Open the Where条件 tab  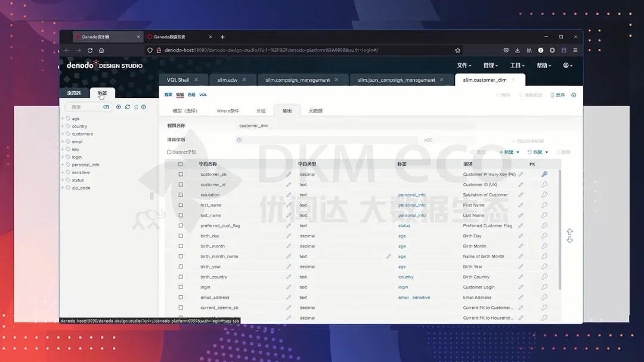228,111
